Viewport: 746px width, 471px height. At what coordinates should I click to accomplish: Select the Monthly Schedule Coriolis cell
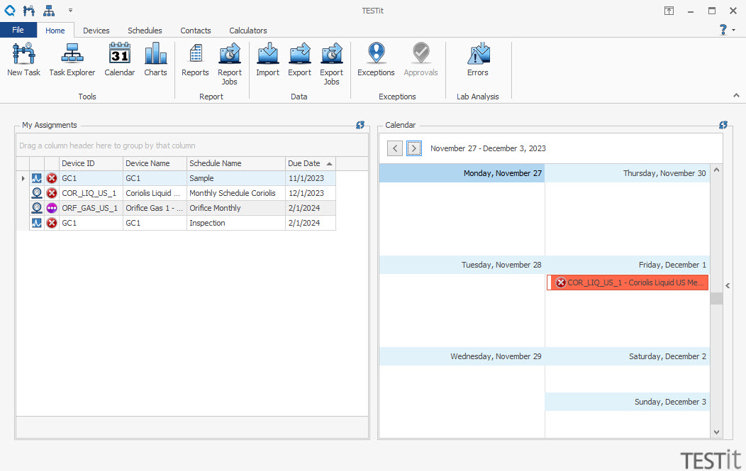(x=236, y=193)
